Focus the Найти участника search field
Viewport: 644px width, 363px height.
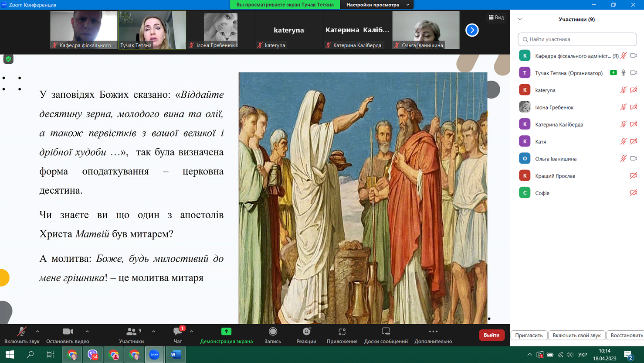pyautogui.click(x=577, y=39)
